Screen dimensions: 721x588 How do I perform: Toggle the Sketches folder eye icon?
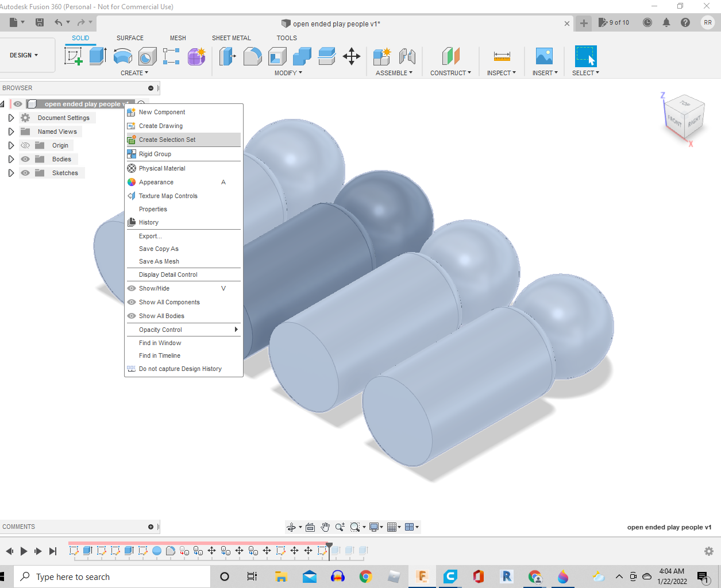(x=25, y=173)
